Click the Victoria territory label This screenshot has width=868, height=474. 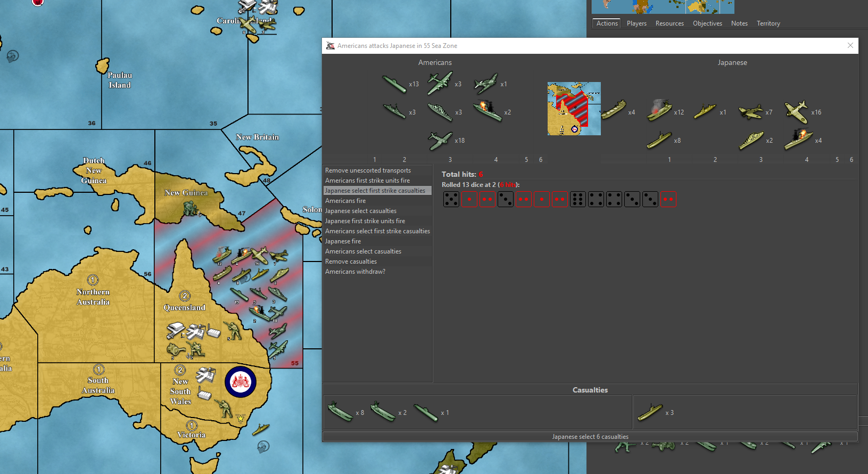click(191, 435)
